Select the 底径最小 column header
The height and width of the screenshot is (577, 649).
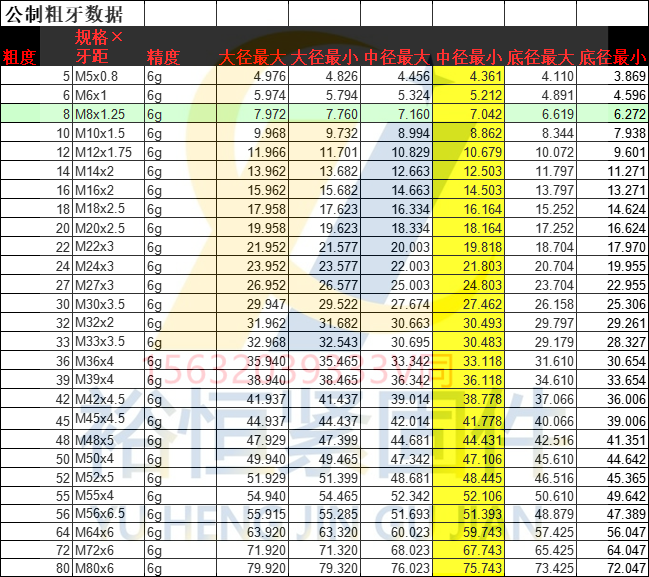[612, 57]
